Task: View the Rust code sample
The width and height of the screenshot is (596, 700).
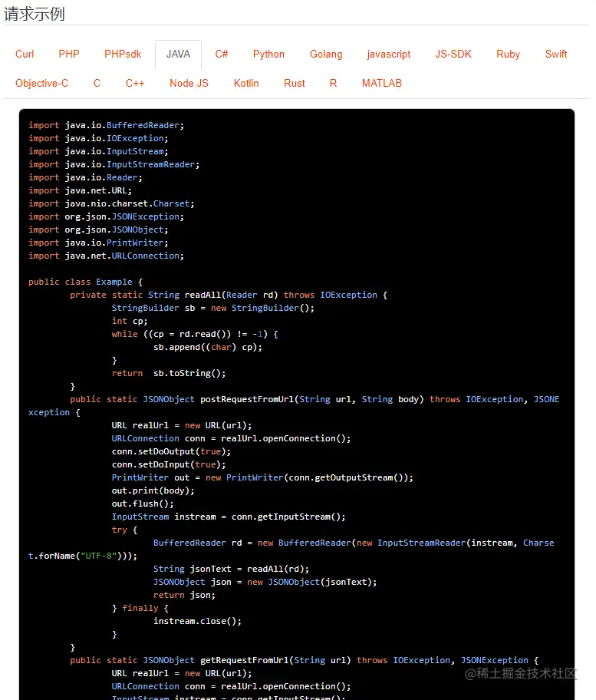Action: point(295,83)
